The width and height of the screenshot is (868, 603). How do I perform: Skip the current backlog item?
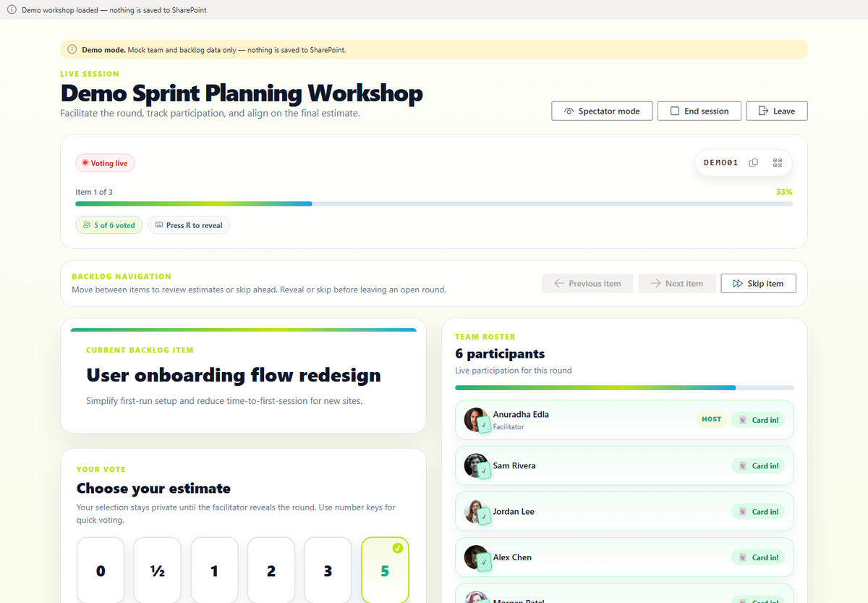[x=758, y=283]
